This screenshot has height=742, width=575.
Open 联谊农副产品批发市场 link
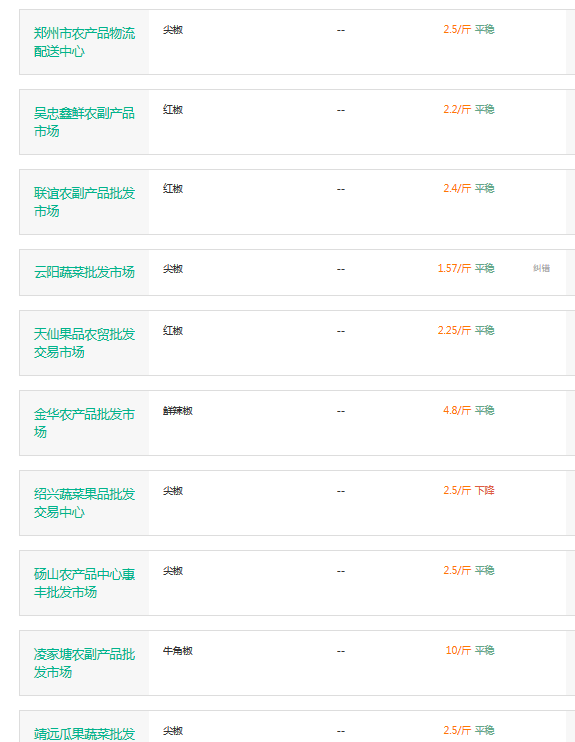[x=84, y=202]
